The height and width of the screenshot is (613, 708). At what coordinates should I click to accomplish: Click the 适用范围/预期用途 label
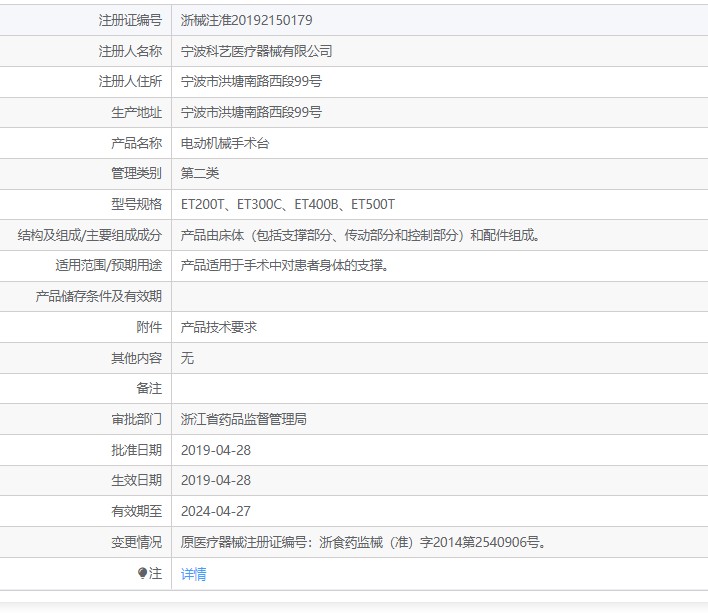pos(108,265)
